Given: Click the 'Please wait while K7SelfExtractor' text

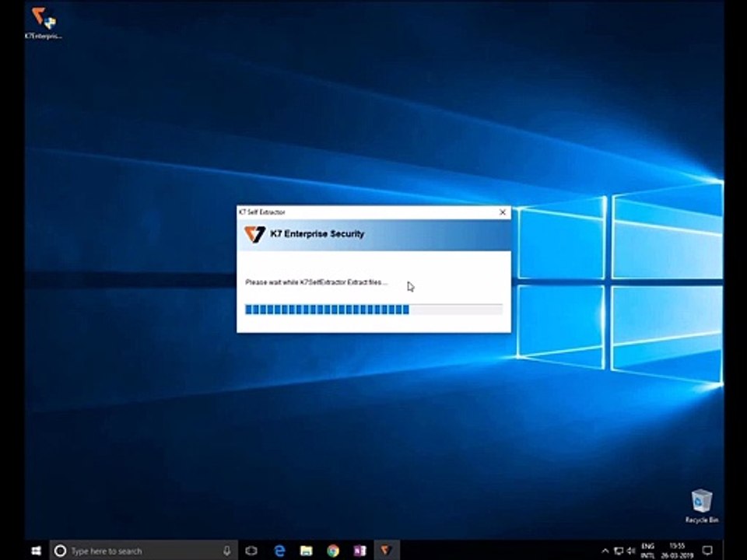Looking at the screenshot, I should (317, 282).
